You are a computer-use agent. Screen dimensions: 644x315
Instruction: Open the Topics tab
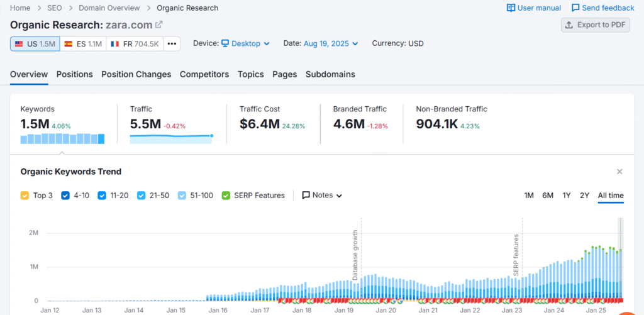coord(250,74)
